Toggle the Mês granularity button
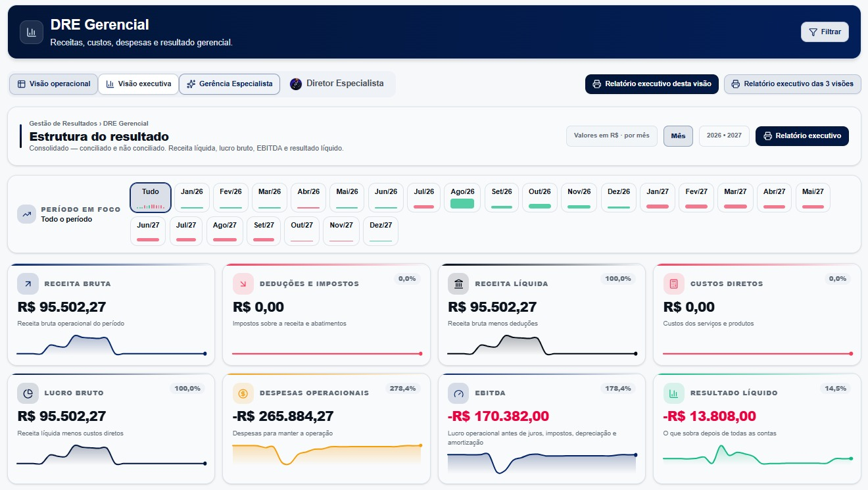Image resolution: width=868 pixels, height=490 pixels. click(x=678, y=136)
